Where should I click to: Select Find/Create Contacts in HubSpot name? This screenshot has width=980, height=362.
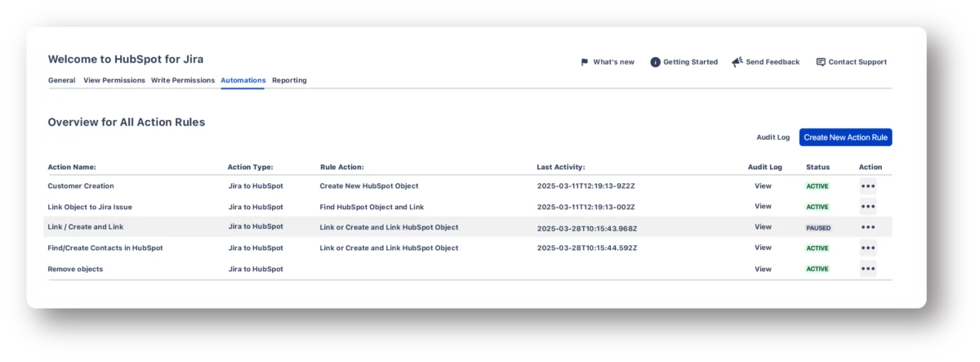tap(105, 248)
